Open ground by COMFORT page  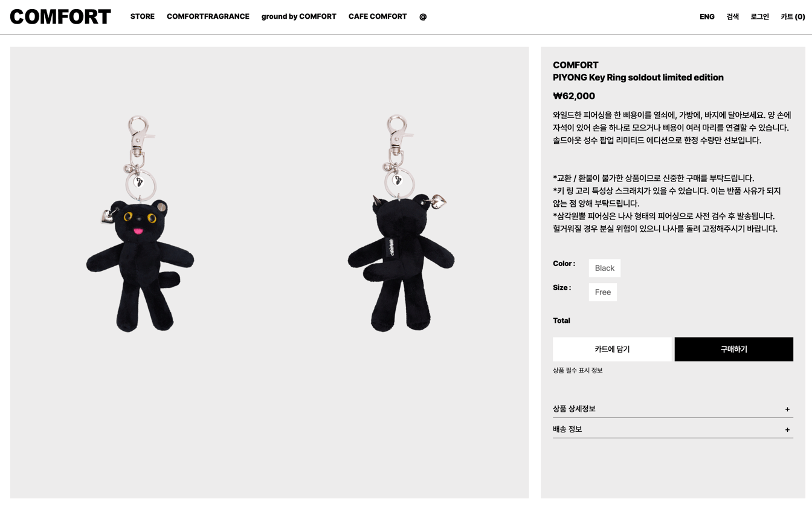tap(298, 17)
